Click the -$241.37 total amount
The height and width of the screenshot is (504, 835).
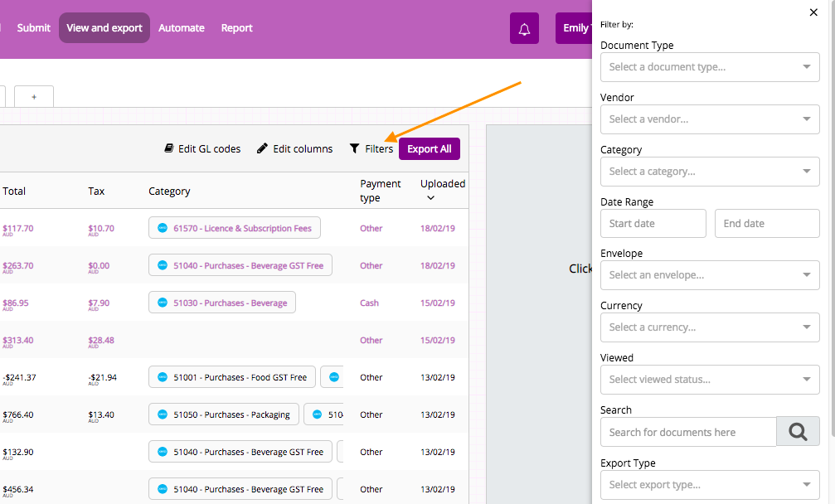19,377
